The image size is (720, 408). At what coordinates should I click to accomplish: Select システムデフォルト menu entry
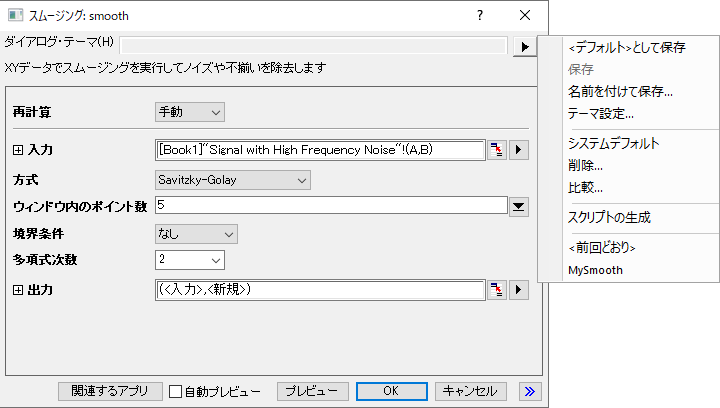(x=613, y=143)
